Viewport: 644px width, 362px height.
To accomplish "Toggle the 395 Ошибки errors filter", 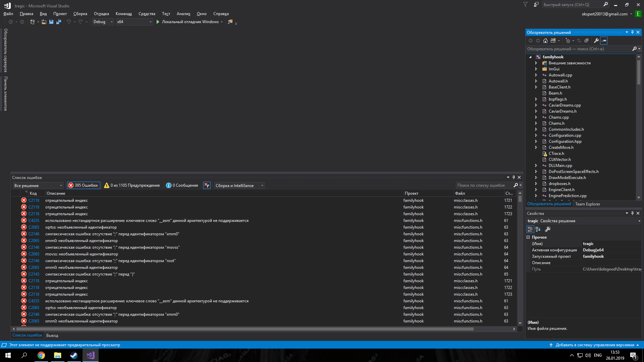I will click(x=83, y=185).
